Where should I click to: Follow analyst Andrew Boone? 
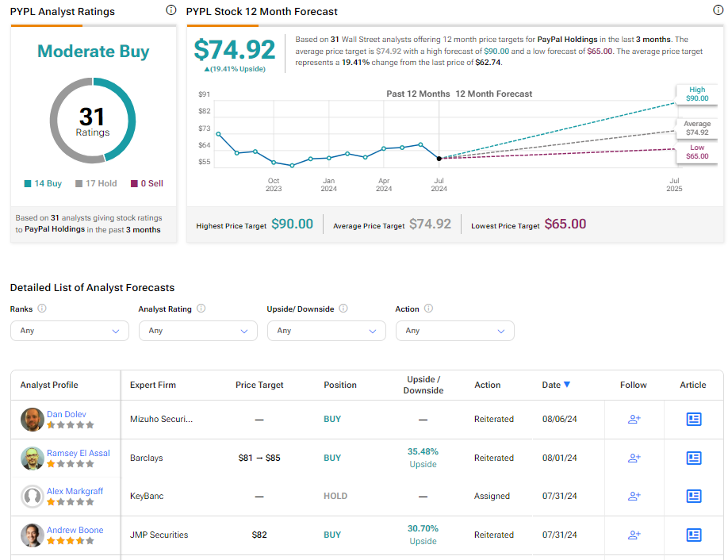pyautogui.click(x=634, y=535)
